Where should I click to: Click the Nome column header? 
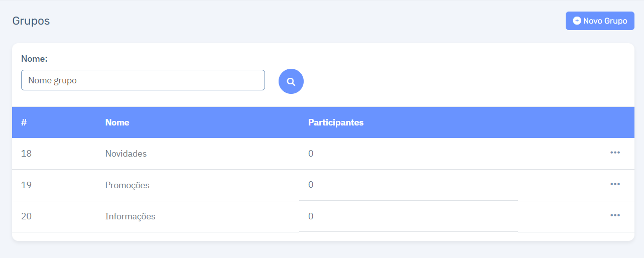(x=117, y=122)
